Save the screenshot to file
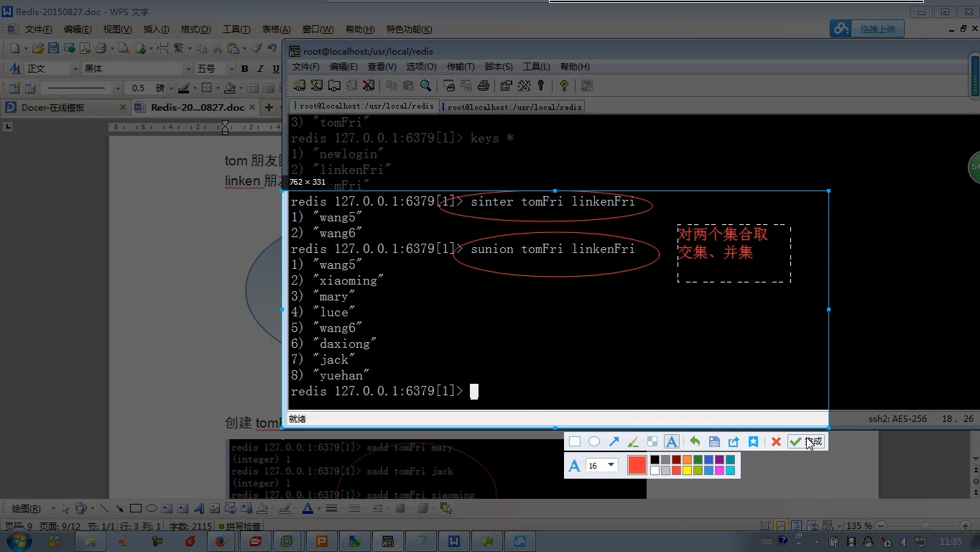The width and height of the screenshot is (980, 552). click(714, 442)
